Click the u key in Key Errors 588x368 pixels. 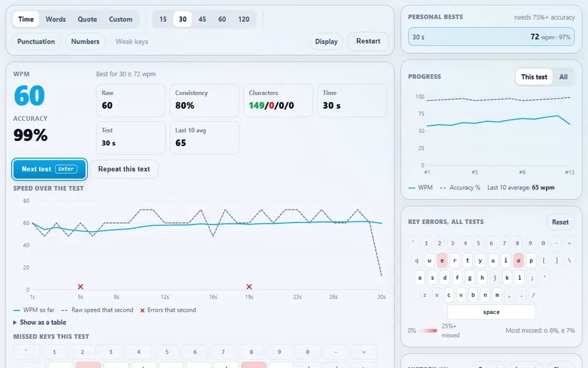[x=492, y=260]
